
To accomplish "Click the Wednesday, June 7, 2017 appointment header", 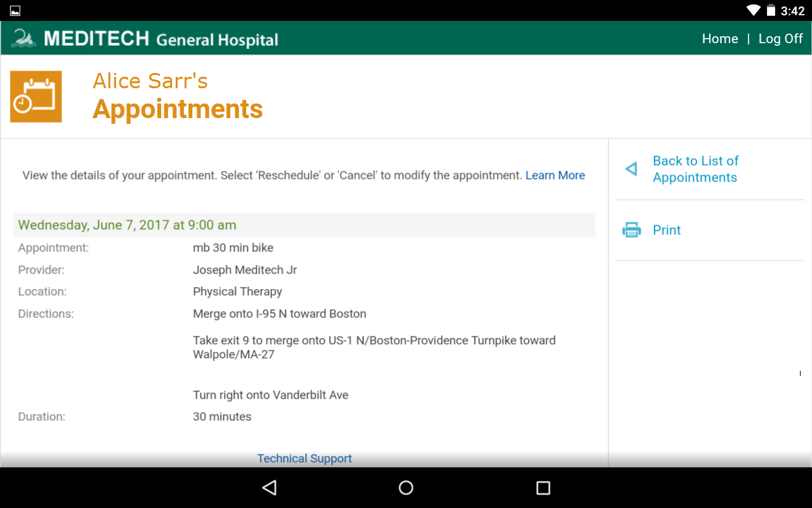I will pos(127,225).
